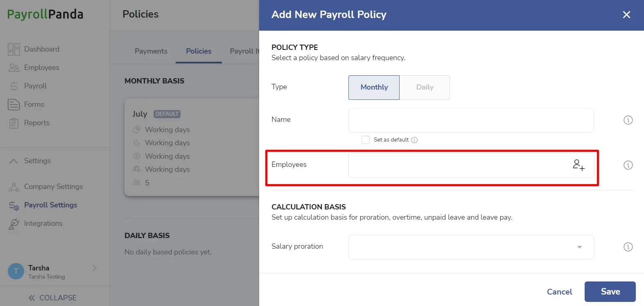Click the Save button

[610, 292]
